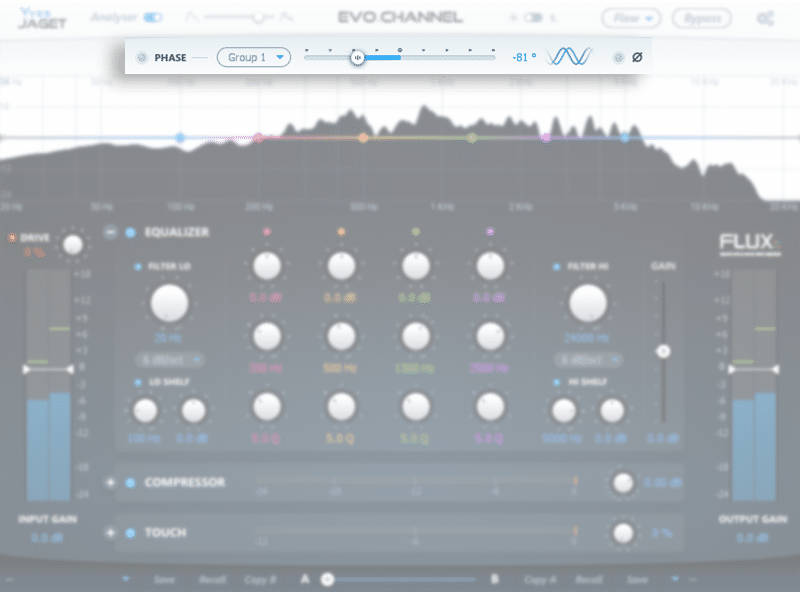Open the Group 1 phase group dropdown
This screenshot has height=592, width=800.
[x=254, y=57]
